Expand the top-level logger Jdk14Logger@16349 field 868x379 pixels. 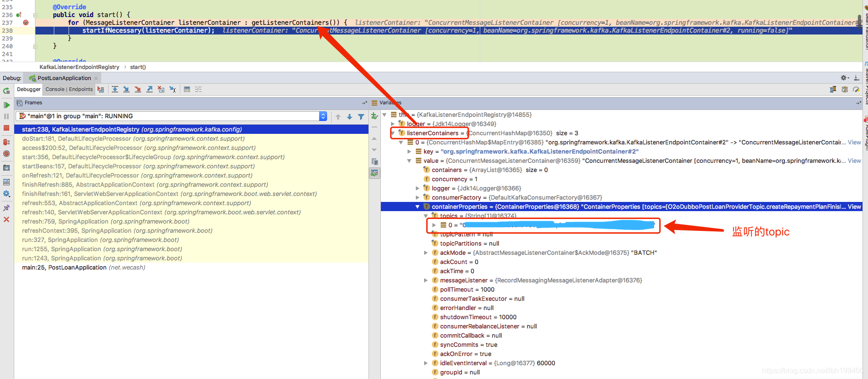coord(393,124)
